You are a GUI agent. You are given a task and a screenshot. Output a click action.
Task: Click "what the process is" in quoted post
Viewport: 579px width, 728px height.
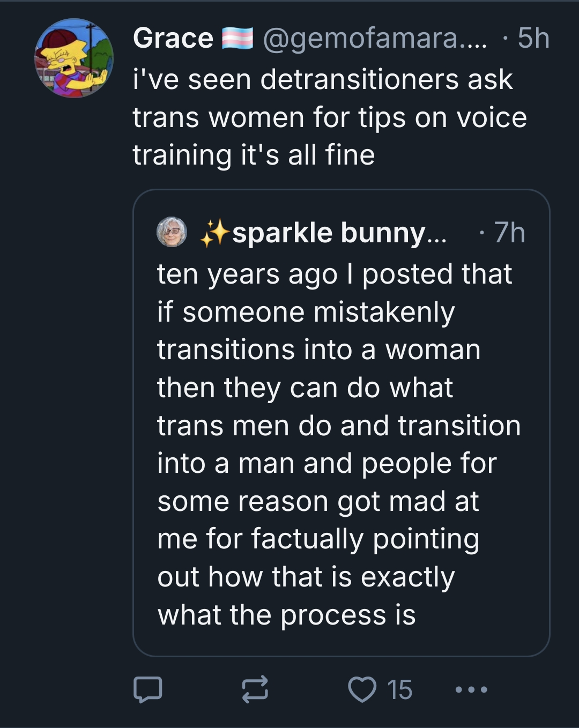click(286, 615)
